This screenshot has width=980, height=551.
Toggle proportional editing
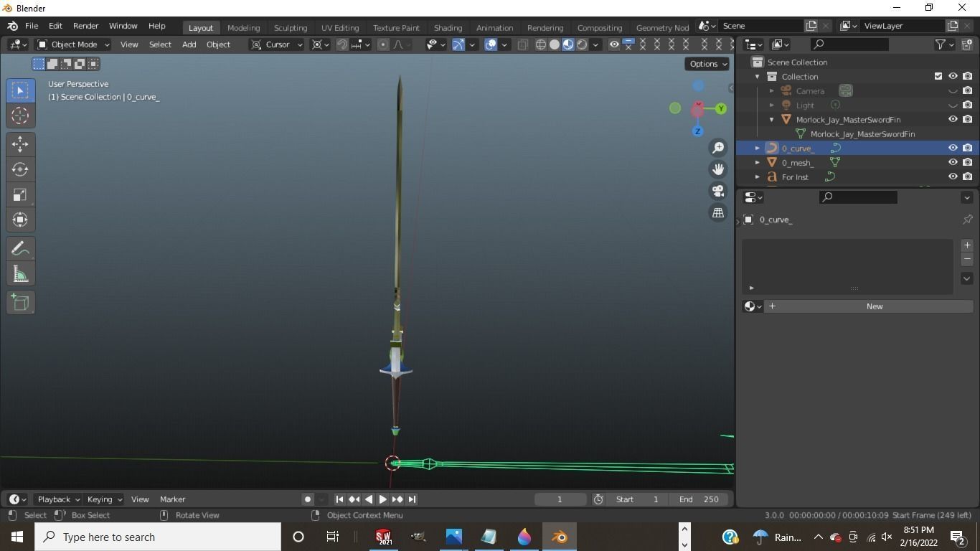383,44
